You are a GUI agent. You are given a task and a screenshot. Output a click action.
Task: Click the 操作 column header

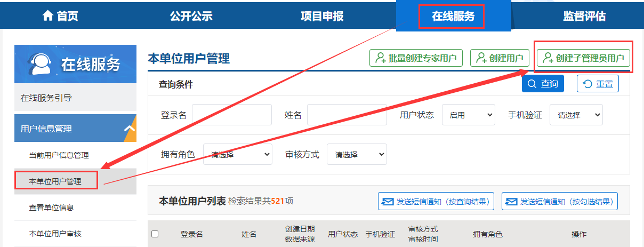579,234
